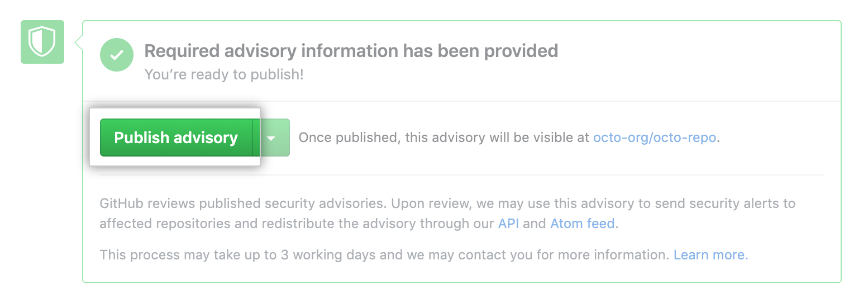Click the "Required advisory information has been provided" heading

[x=351, y=51]
